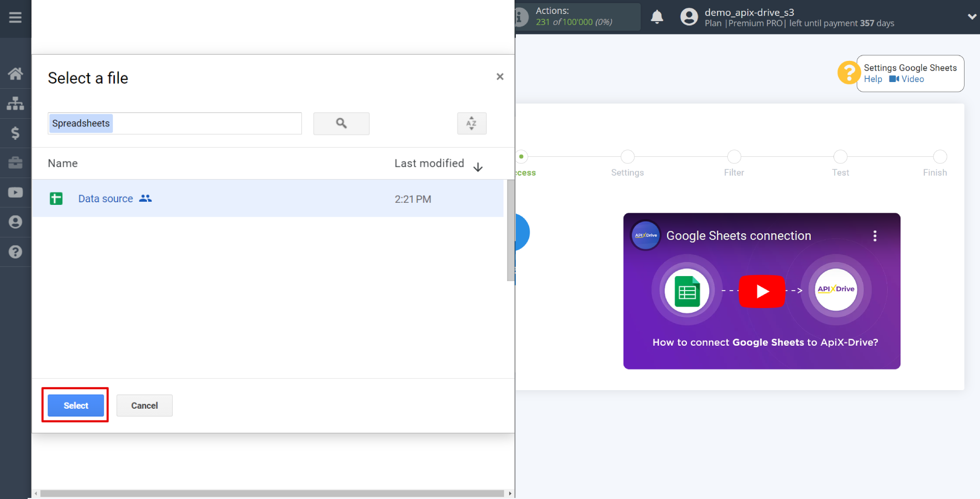
Task: Click horizontal scrollbar right arrow
Action: point(510,493)
